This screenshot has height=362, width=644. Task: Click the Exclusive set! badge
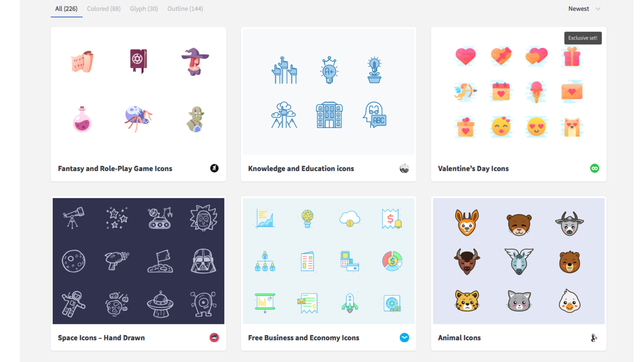pyautogui.click(x=583, y=38)
